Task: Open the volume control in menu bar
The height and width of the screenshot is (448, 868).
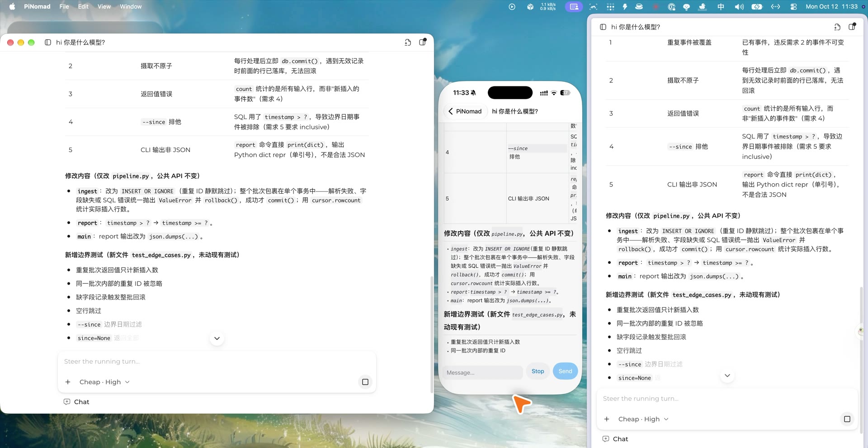Action: tap(739, 7)
